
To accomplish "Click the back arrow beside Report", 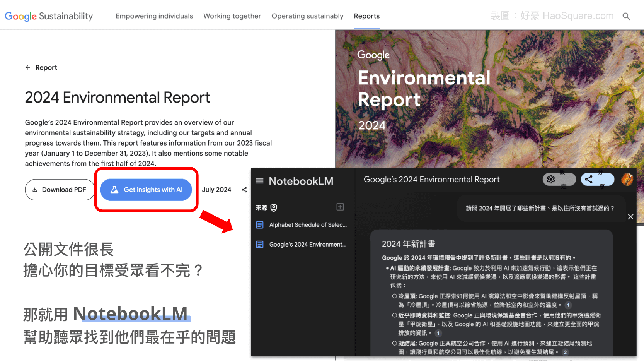I will [x=28, y=67].
